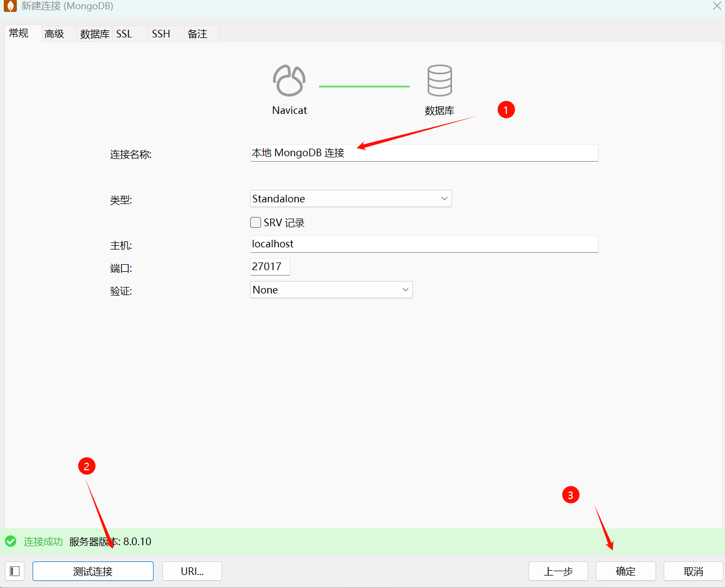Open the 验证 None dropdown

tap(331, 290)
